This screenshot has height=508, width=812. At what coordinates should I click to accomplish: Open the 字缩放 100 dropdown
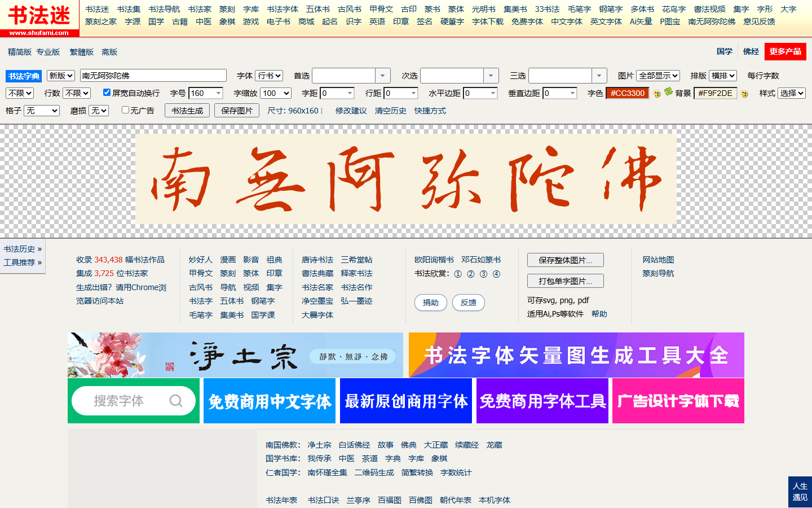(276, 93)
